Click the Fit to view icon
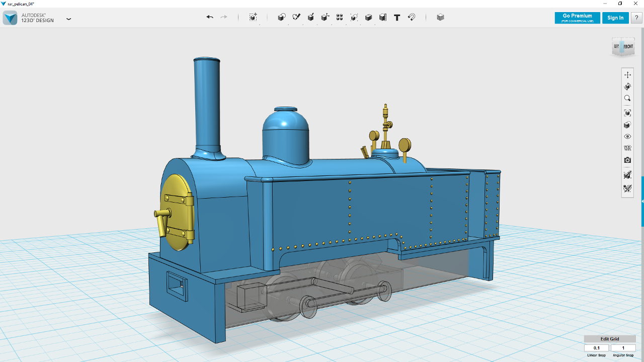This screenshot has height=362, width=644. (627, 113)
